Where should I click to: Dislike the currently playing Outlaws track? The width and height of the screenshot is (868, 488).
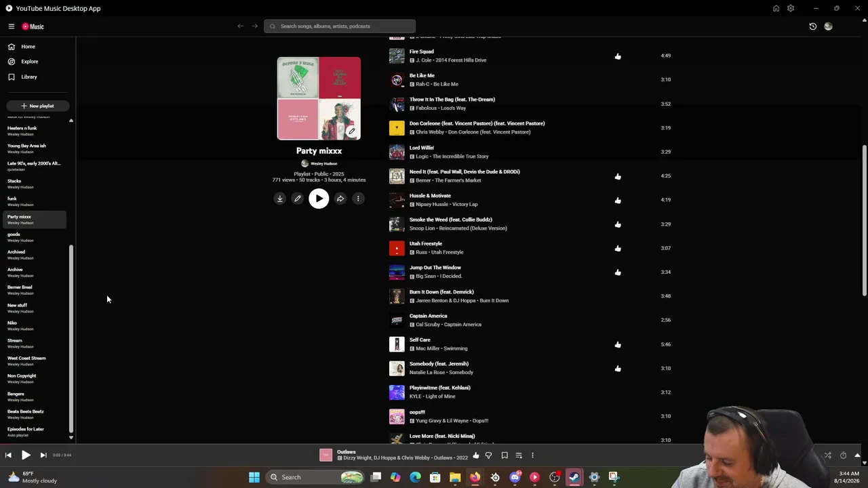click(x=488, y=455)
